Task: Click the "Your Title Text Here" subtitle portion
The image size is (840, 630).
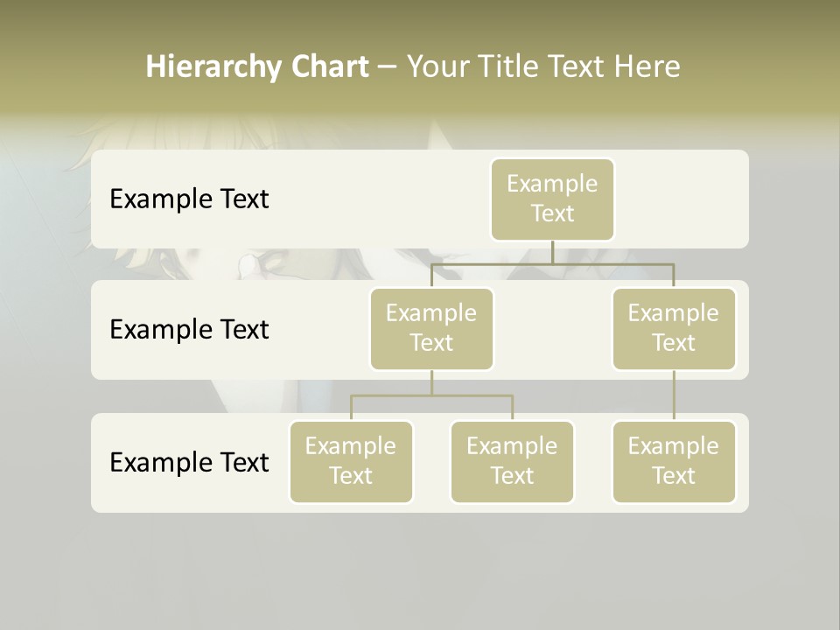Action: 543,66
